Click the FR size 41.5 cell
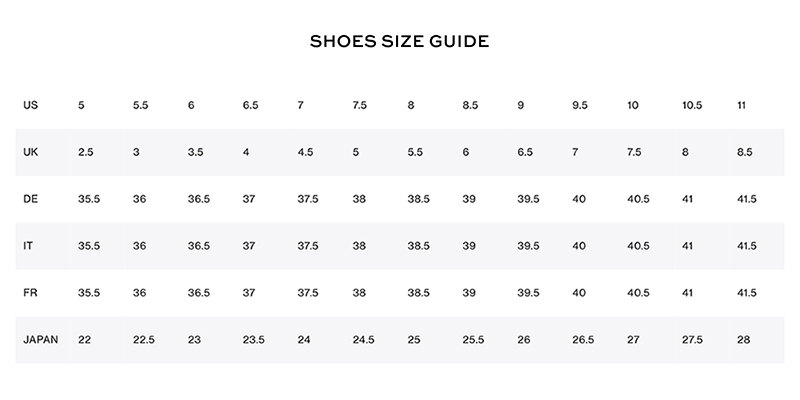The height and width of the screenshot is (400, 800). tap(748, 293)
